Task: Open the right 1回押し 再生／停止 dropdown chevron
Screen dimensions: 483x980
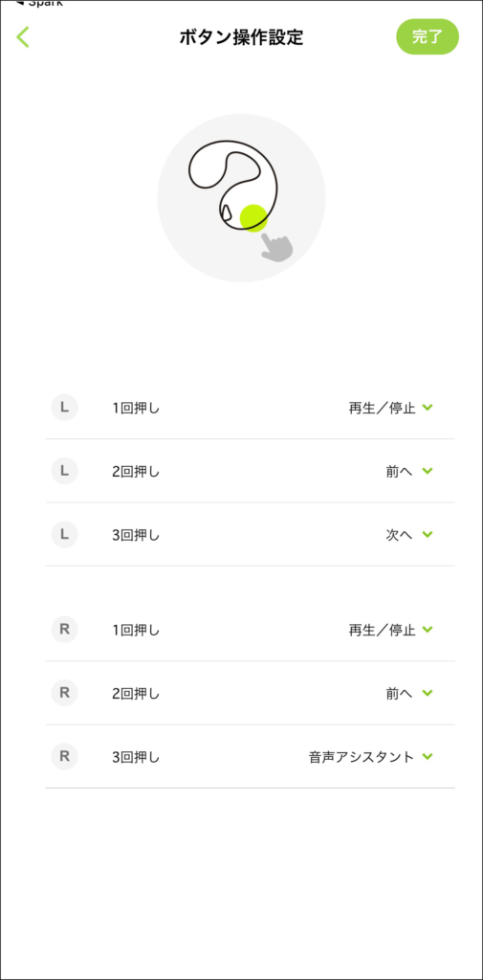Action: (428, 630)
